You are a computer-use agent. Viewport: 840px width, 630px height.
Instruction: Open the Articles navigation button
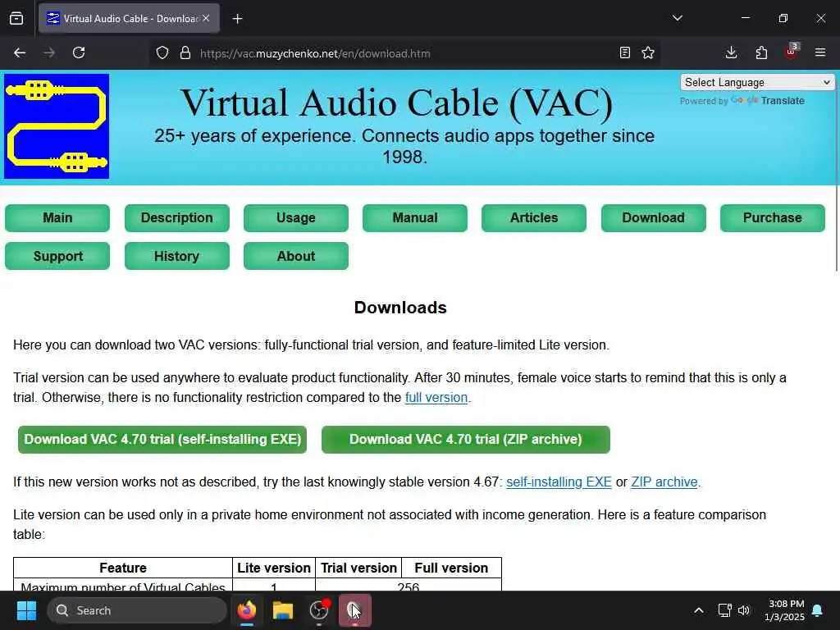(533, 218)
